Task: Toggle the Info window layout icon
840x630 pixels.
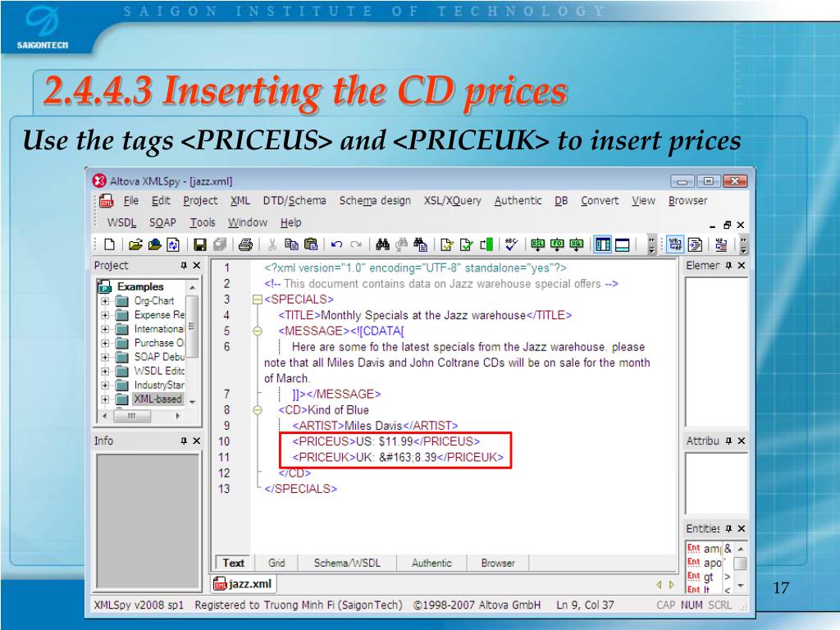Action: click(623, 244)
